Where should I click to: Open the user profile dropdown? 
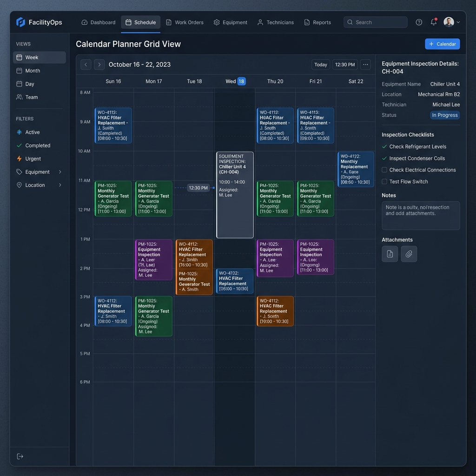(451, 22)
